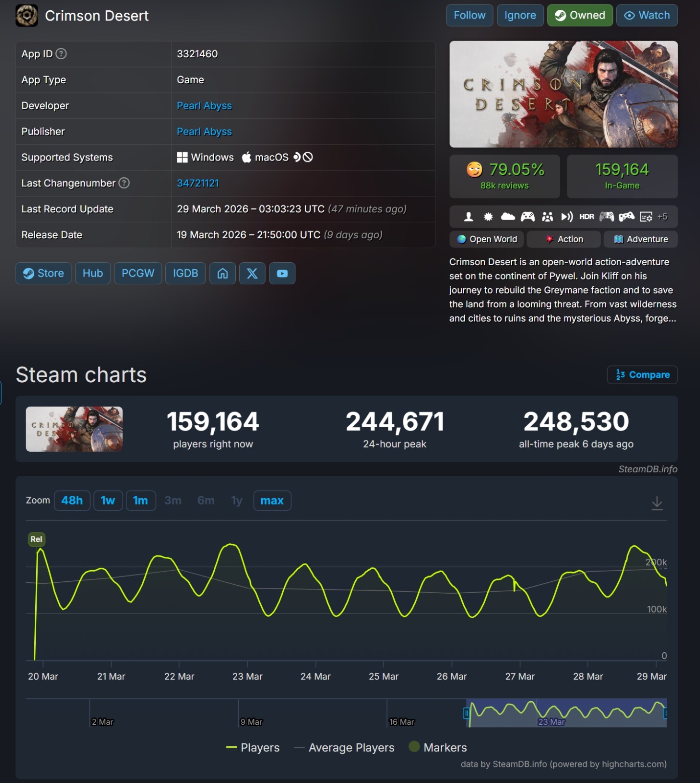
Task: Click the App ID value 3321460
Action: point(197,54)
